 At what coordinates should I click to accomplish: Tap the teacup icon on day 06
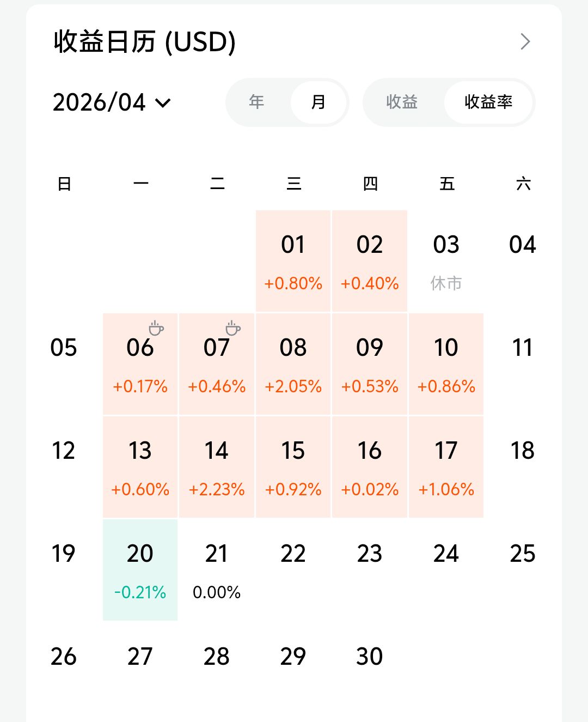pyautogui.click(x=156, y=328)
